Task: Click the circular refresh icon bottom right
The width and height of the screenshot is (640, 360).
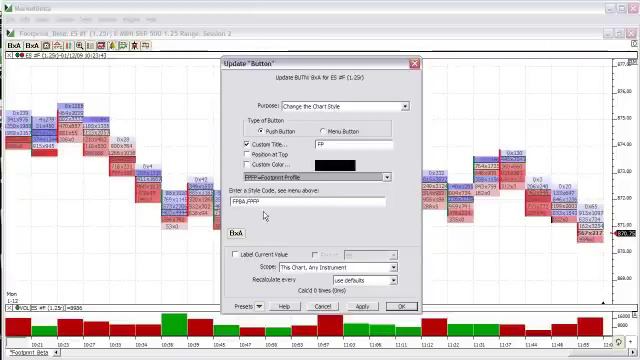Action: tap(619, 342)
